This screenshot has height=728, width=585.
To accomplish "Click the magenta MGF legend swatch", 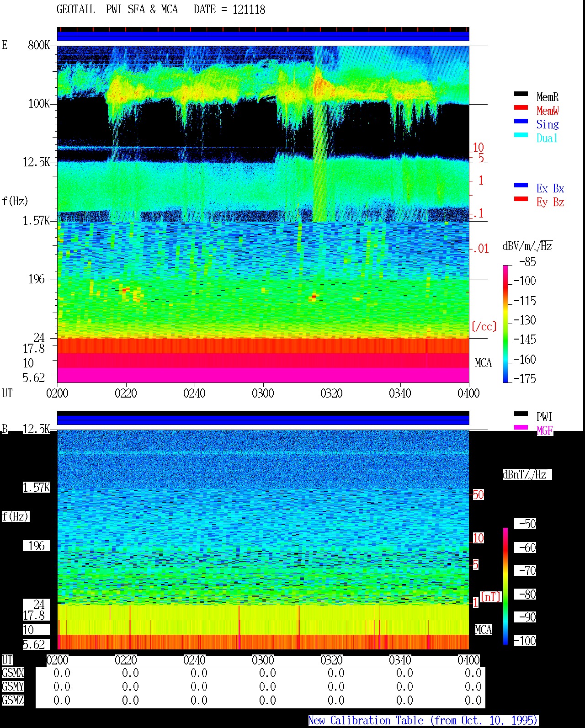I will tap(521, 428).
